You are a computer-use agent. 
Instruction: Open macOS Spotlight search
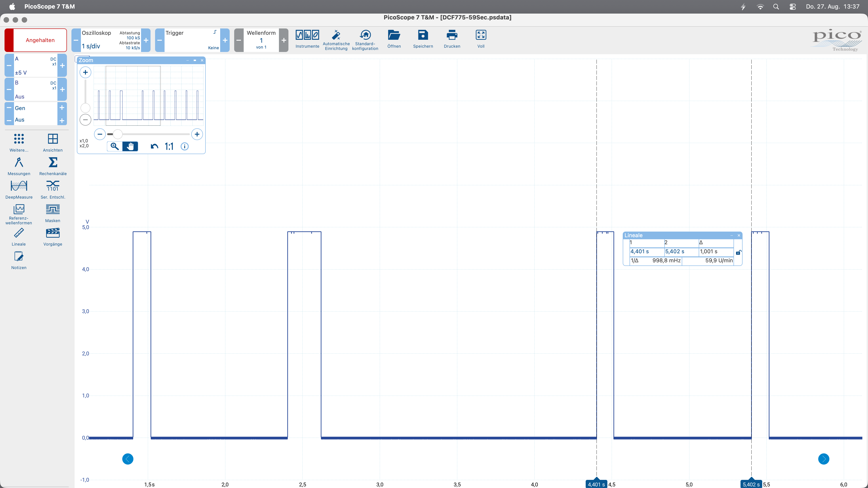click(776, 7)
